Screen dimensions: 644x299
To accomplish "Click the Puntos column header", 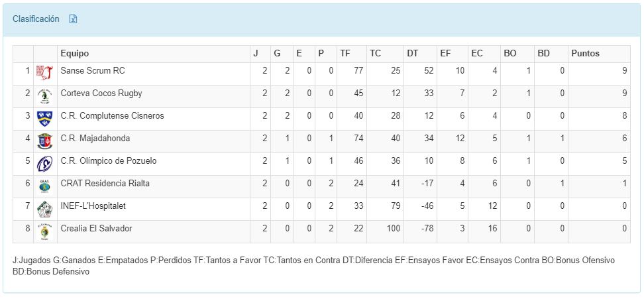I will click(x=585, y=54).
